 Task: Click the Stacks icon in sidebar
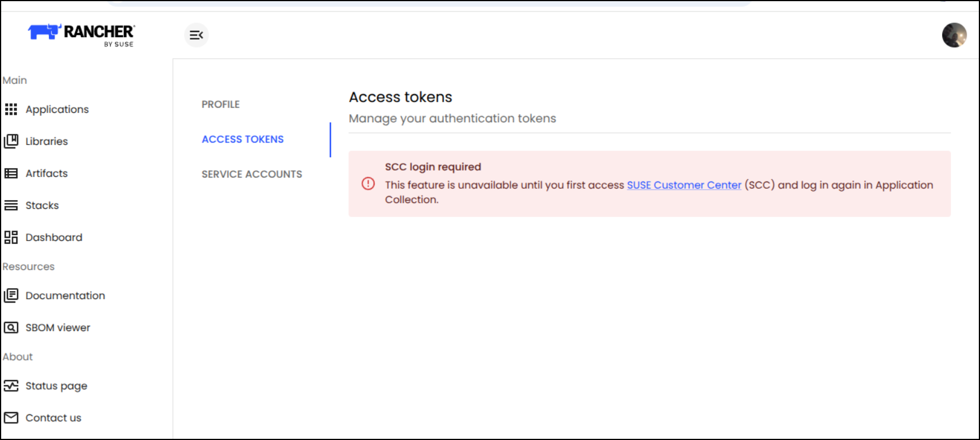pyautogui.click(x=11, y=205)
